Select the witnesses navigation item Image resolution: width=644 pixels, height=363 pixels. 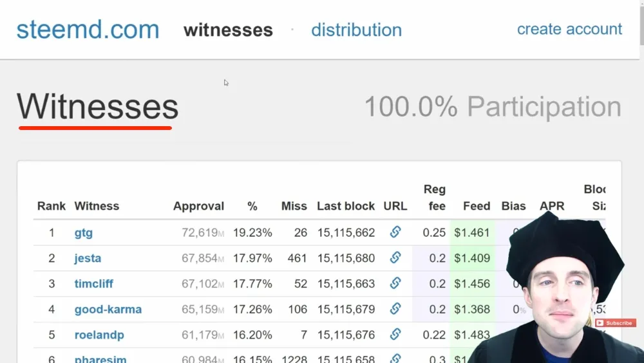pyautogui.click(x=228, y=30)
